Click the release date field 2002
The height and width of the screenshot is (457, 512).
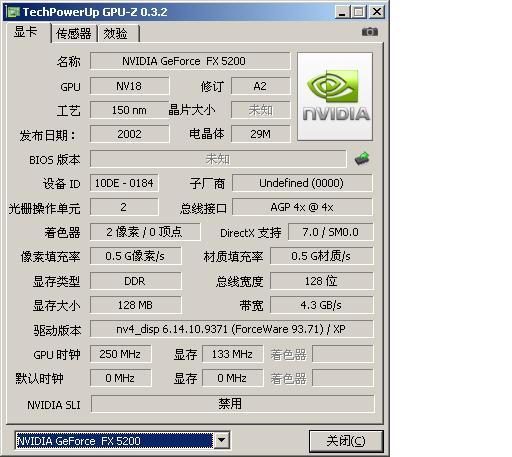click(129, 134)
